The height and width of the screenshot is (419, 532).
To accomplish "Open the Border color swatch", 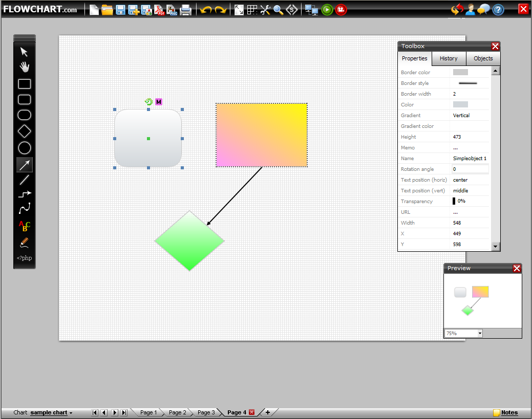I will [x=460, y=72].
